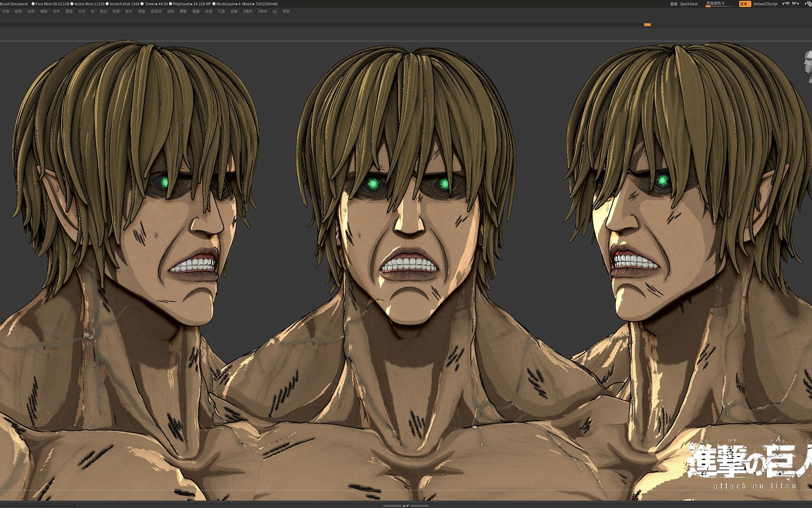812x508 pixels.
Task: Open the 工具 (Tool) menu
Action: (x=221, y=11)
